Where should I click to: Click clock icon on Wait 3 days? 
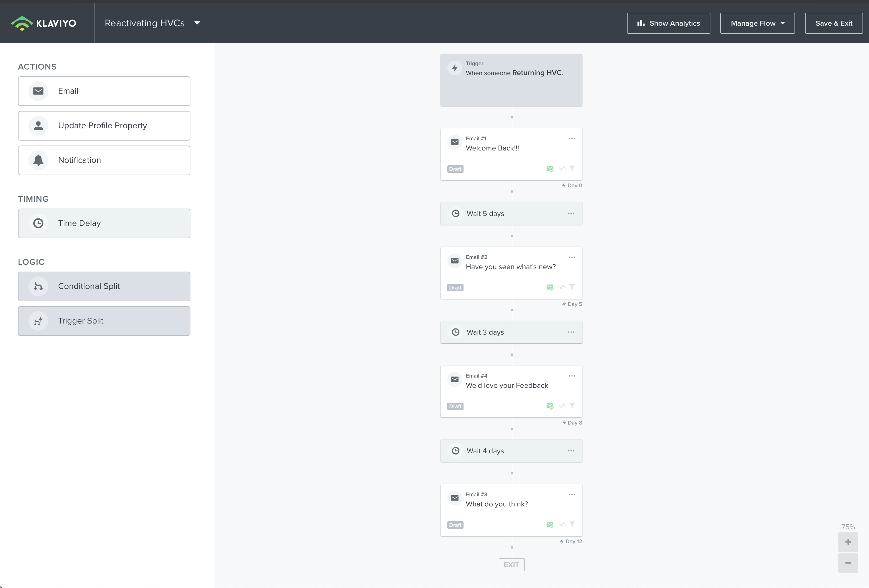pos(455,332)
